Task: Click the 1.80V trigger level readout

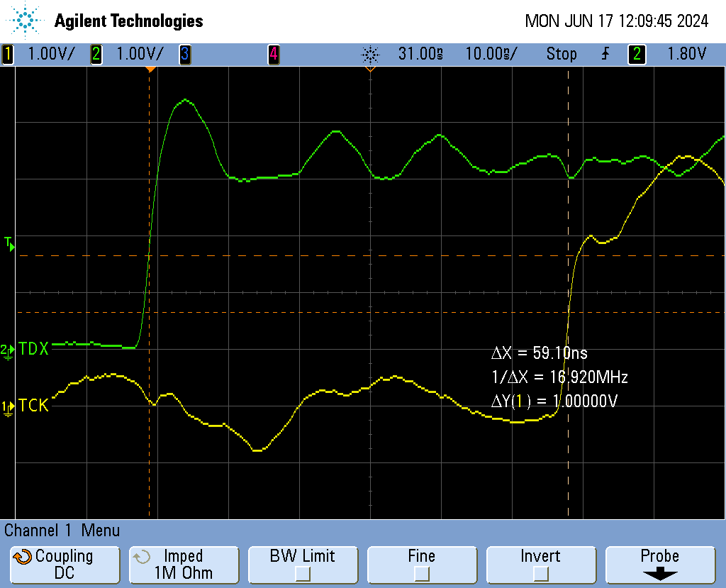Action: pyautogui.click(x=686, y=54)
